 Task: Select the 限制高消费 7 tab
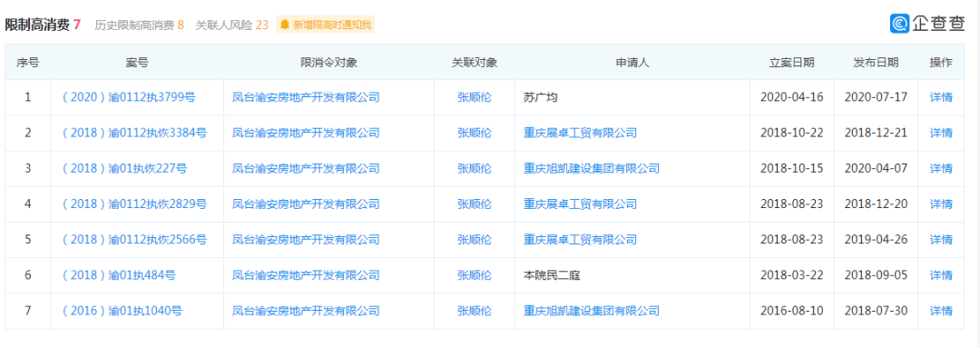[x=43, y=25]
